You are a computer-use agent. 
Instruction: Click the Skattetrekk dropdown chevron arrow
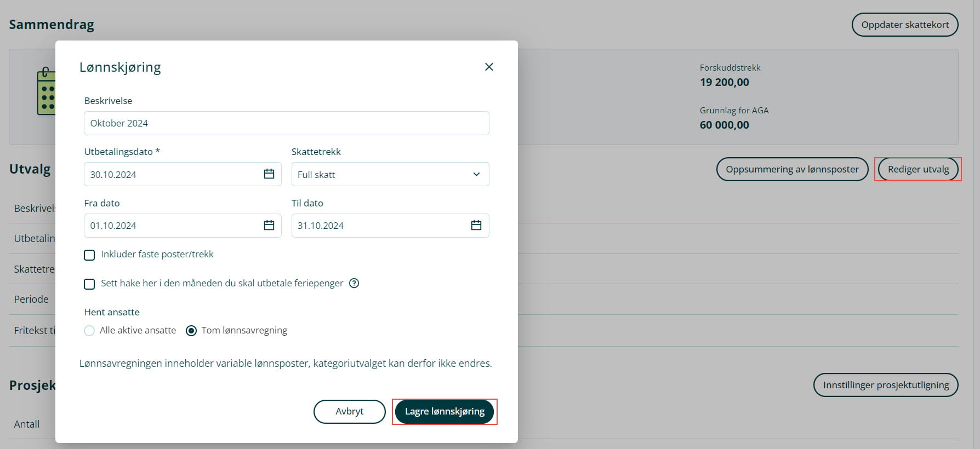[476, 174]
